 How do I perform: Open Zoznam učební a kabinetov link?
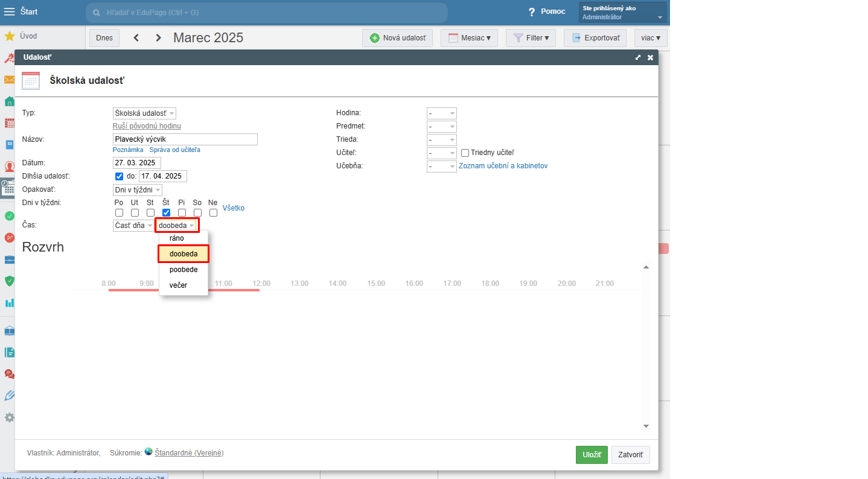(x=503, y=166)
